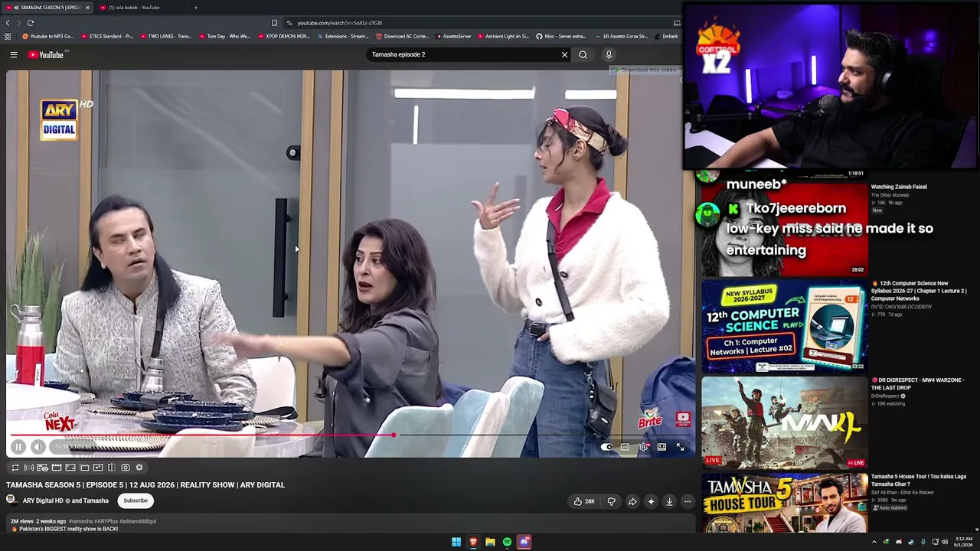Image resolution: width=980 pixels, height=551 pixels.
Task: Take a screenshot with the camera icon
Action: 126,468
